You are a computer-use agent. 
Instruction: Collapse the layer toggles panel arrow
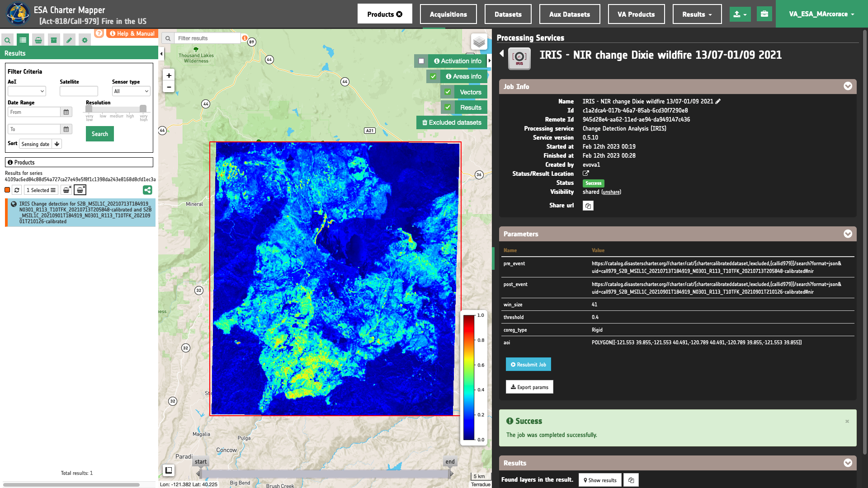(490, 61)
